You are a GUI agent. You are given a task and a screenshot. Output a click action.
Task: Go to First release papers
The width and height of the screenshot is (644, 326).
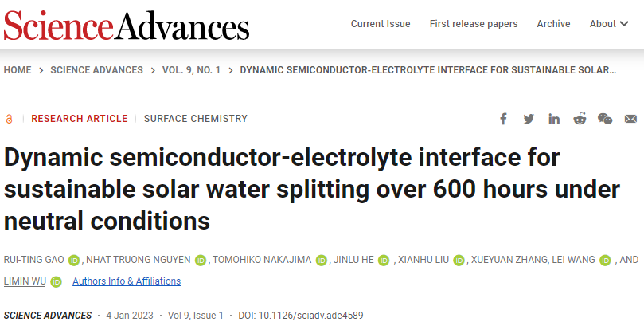point(474,24)
